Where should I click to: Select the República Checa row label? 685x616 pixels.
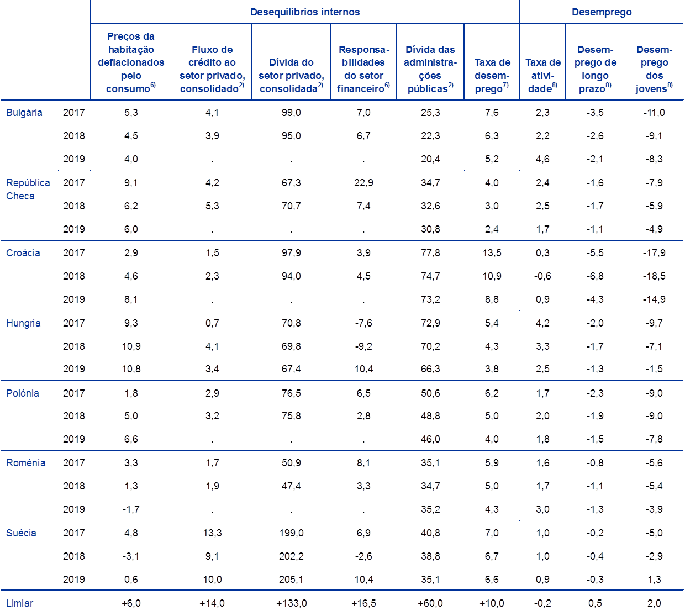click(x=28, y=189)
